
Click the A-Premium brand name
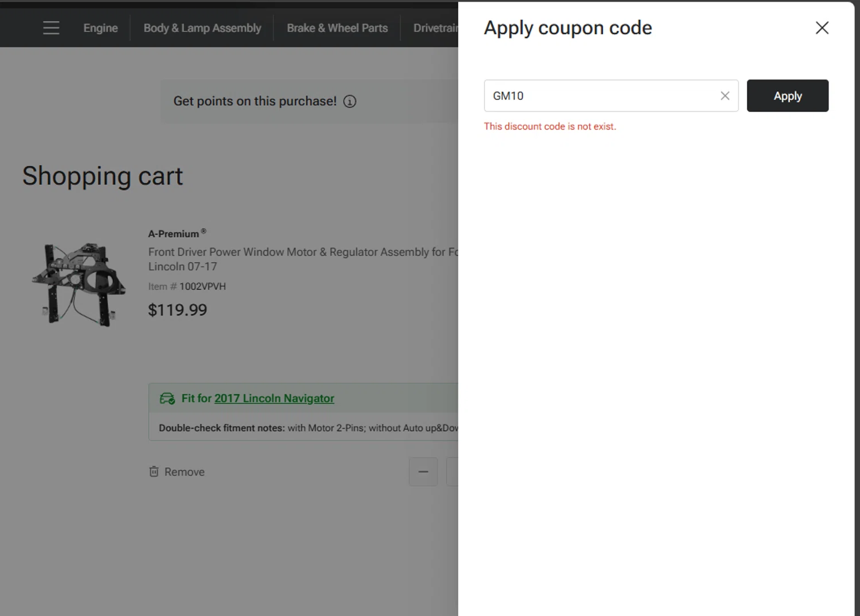(x=174, y=234)
